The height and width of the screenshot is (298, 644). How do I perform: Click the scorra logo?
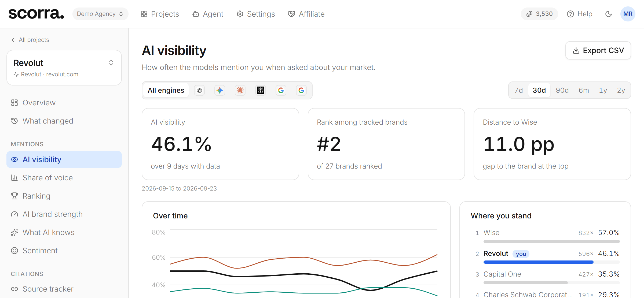pyautogui.click(x=36, y=14)
